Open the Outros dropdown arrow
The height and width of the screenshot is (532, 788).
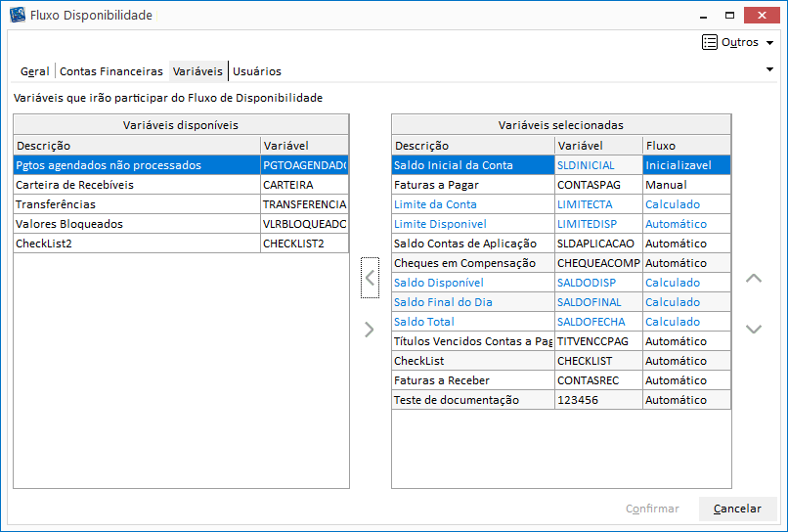click(x=769, y=43)
